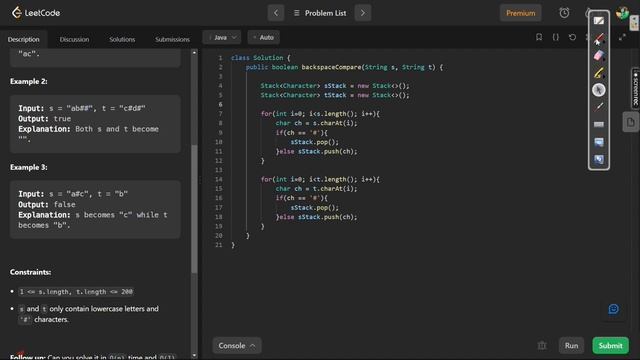The image size is (640, 360).
Task: Go to the next problem arrow
Action: (x=363, y=13)
